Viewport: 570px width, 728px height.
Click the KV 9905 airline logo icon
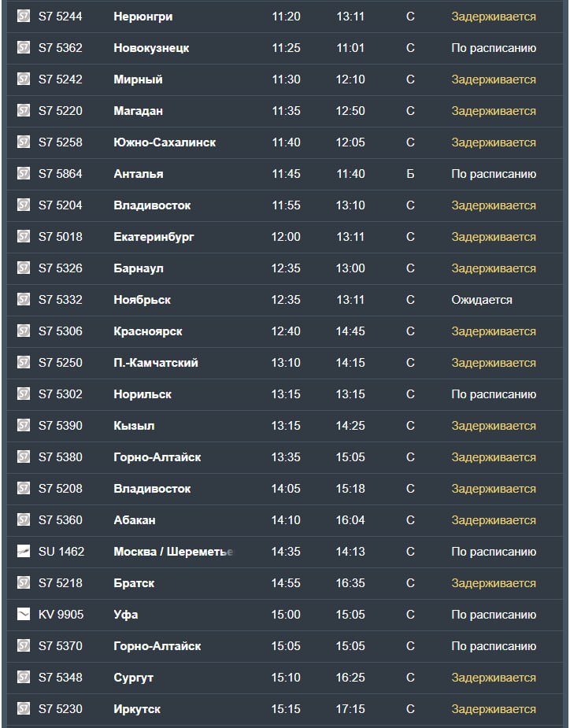point(24,614)
